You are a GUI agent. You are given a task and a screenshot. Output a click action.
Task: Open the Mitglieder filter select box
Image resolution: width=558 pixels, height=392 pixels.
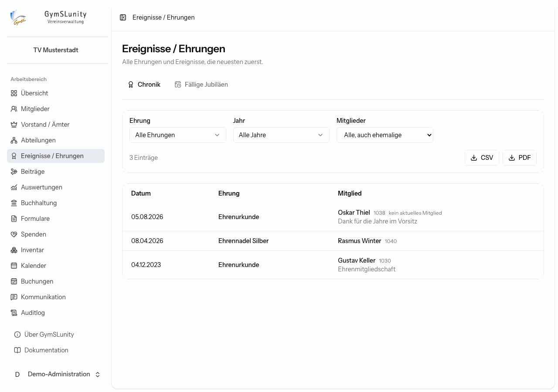point(385,135)
